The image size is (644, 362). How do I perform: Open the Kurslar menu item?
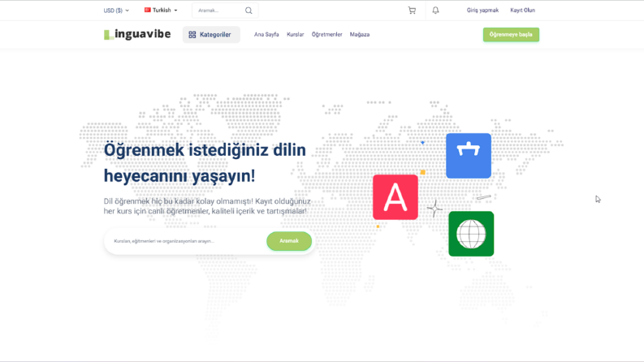[x=295, y=34]
